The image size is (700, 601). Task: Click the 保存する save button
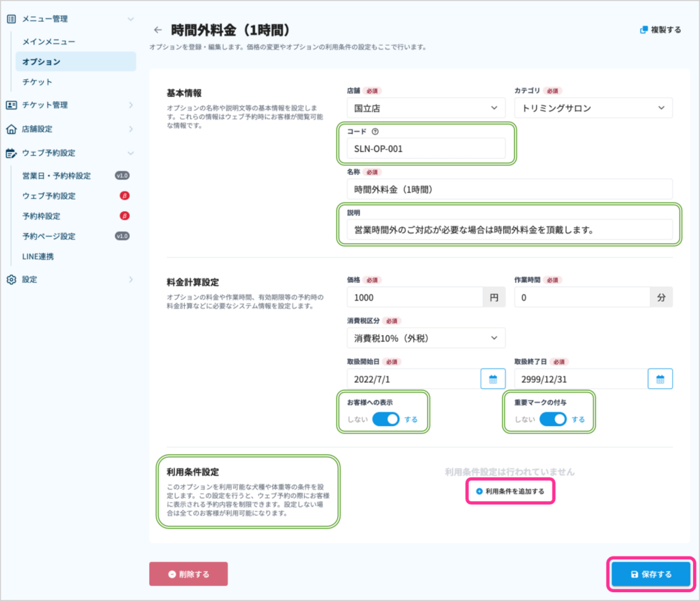651,574
